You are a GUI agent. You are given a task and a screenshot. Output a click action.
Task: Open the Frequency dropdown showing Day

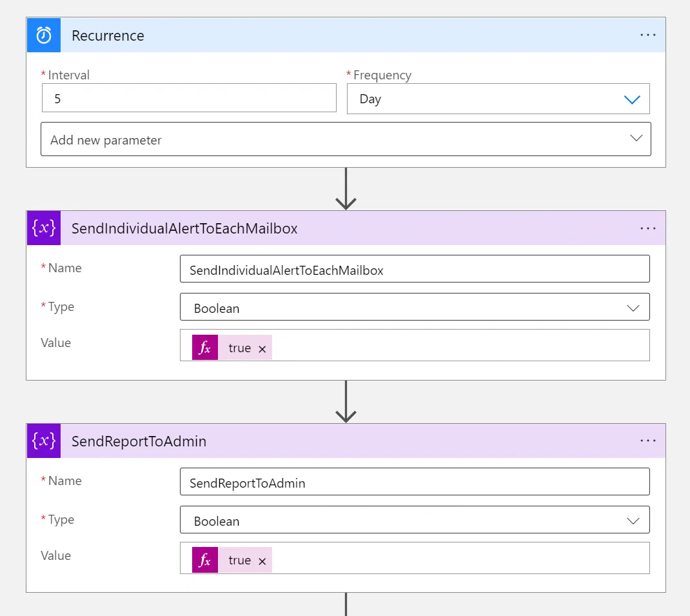(498, 99)
